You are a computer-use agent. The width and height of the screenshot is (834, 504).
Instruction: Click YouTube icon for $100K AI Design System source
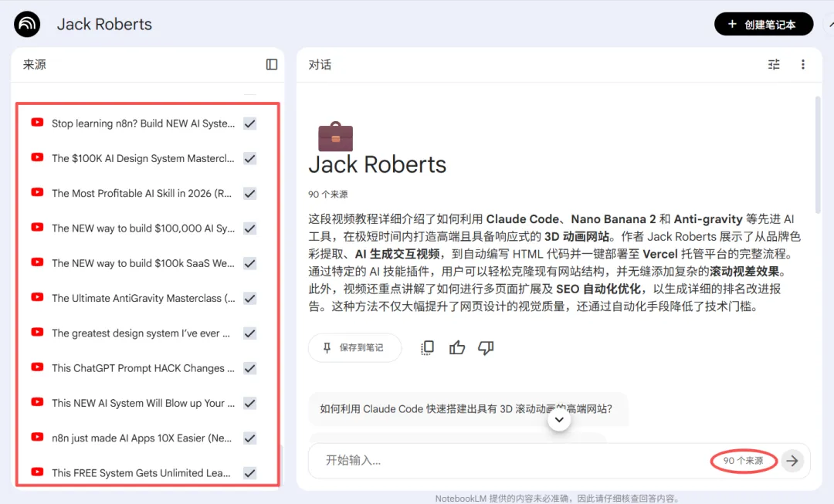tap(37, 157)
